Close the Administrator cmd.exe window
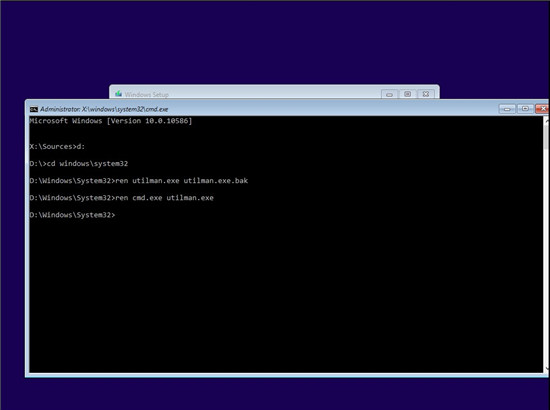 click(x=542, y=109)
